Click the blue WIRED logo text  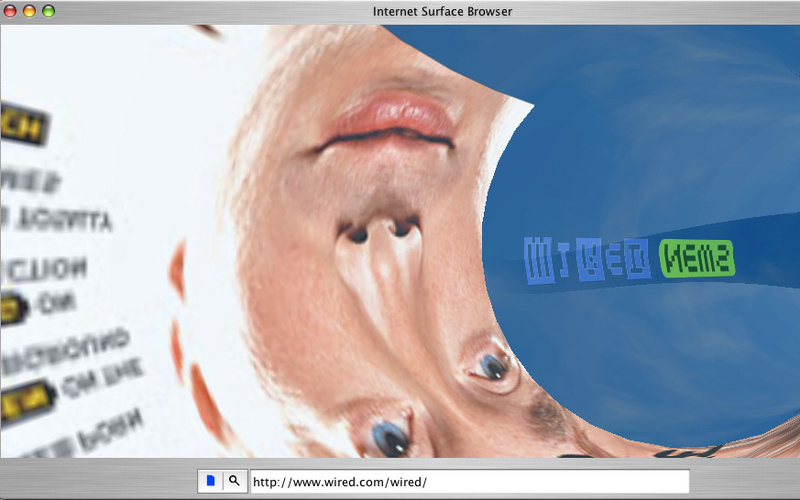coord(587,260)
